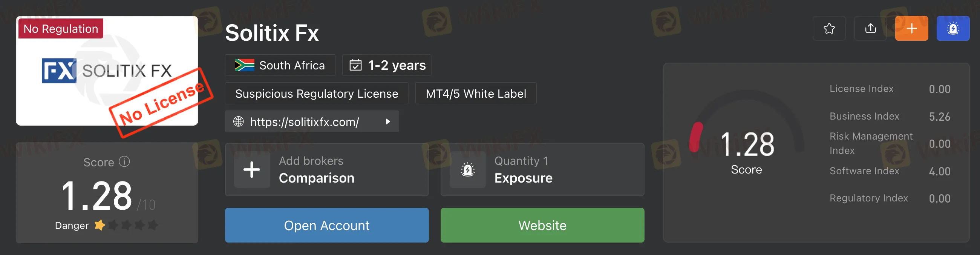
Task: Select the MT4/5 White Label tag
Action: [x=476, y=94]
